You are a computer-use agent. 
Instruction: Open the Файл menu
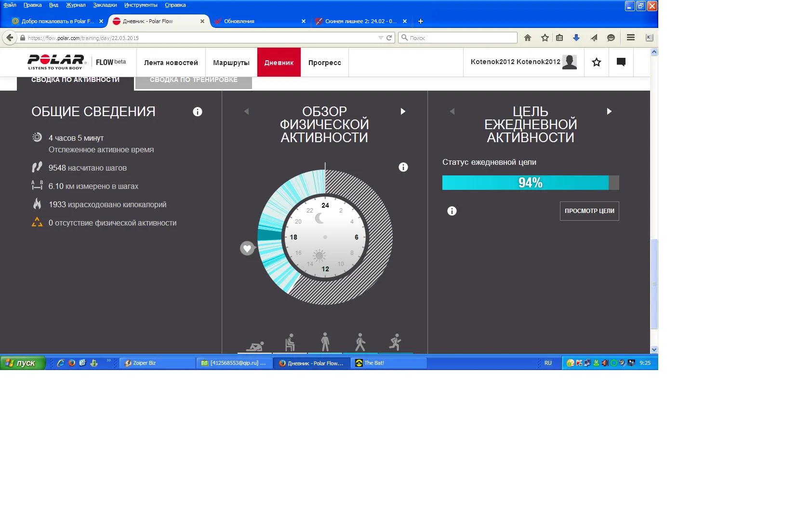[10, 5]
